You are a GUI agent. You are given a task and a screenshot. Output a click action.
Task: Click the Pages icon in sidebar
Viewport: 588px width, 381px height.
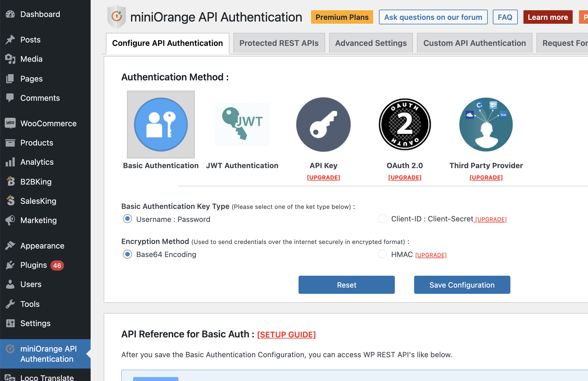(10, 79)
